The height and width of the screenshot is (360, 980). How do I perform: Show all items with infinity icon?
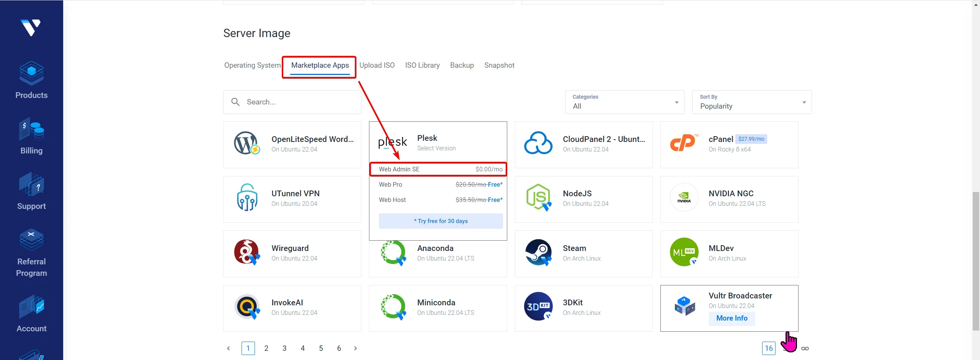805,348
